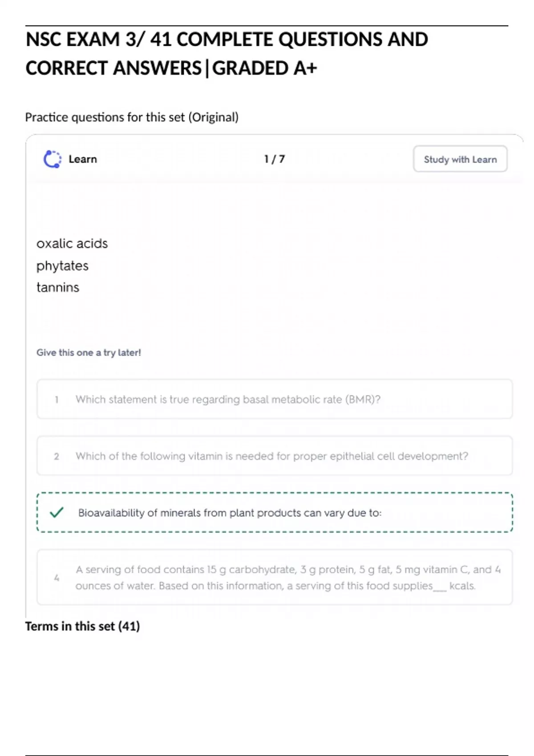This screenshot has width=534, height=756.
Task: Click the Practice questions for this set text
Action: coord(132,117)
